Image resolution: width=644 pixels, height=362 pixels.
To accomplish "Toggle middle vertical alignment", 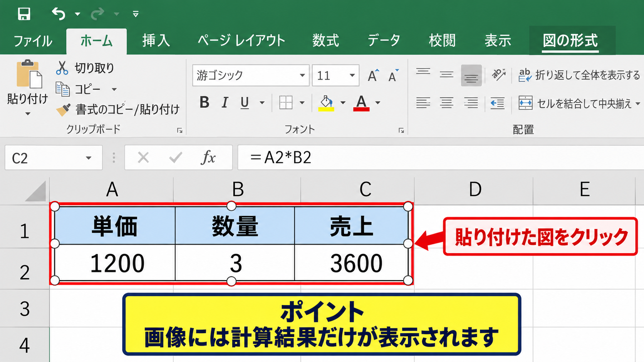I will (446, 75).
